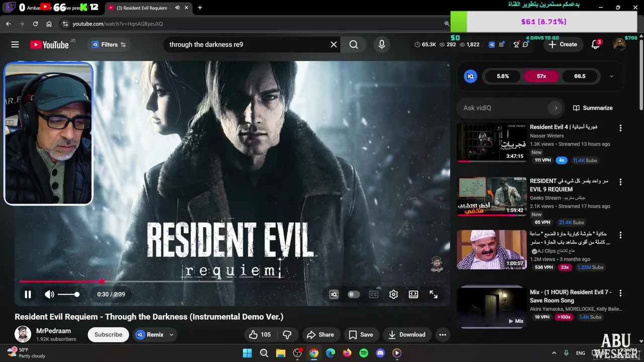Enter full screen mode

click(433, 295)
